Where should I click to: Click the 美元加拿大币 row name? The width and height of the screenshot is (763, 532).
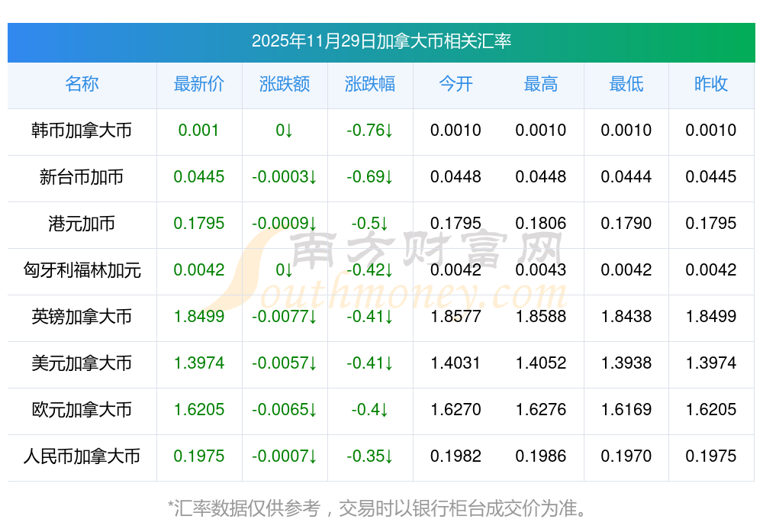click(82, 363)
